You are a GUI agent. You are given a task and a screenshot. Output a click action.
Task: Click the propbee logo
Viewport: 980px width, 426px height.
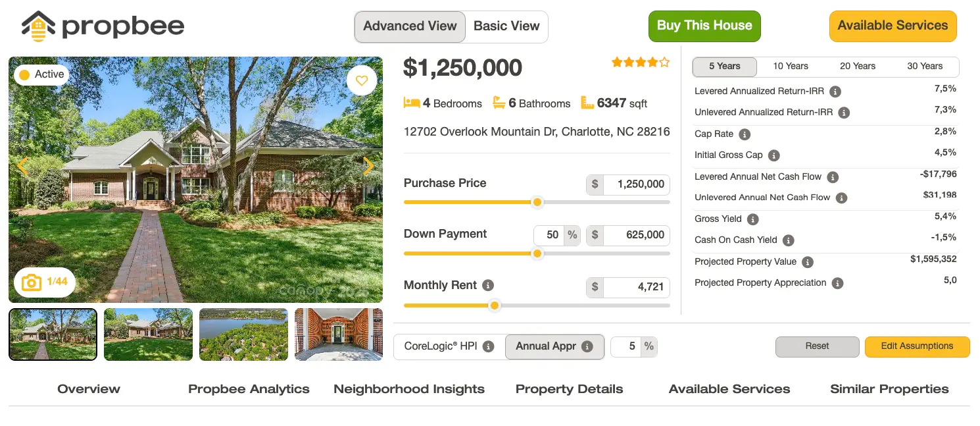coord(103,26)
